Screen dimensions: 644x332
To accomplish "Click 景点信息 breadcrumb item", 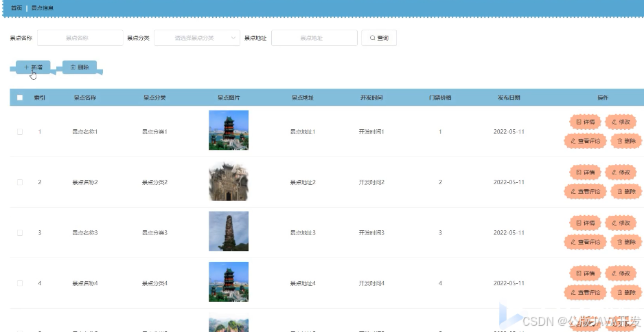I will click(43, 8).
